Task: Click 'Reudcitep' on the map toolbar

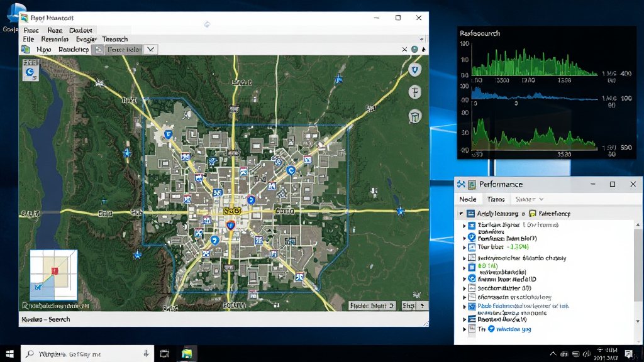Action: [74, 50]
